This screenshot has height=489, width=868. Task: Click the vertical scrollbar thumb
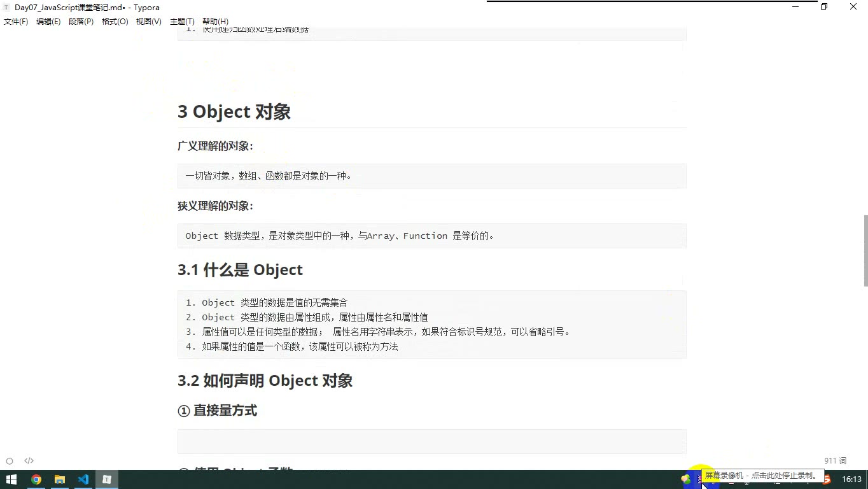(x=865, y=250)
